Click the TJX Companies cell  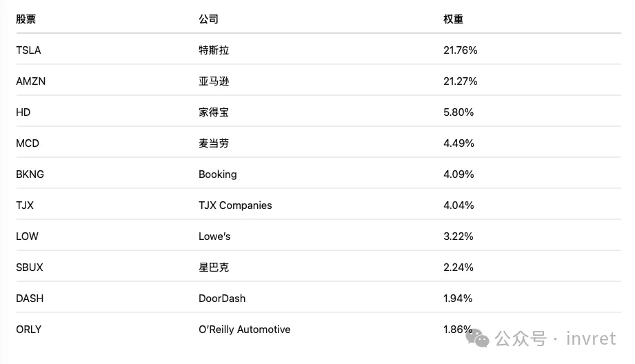click(235, 205)
